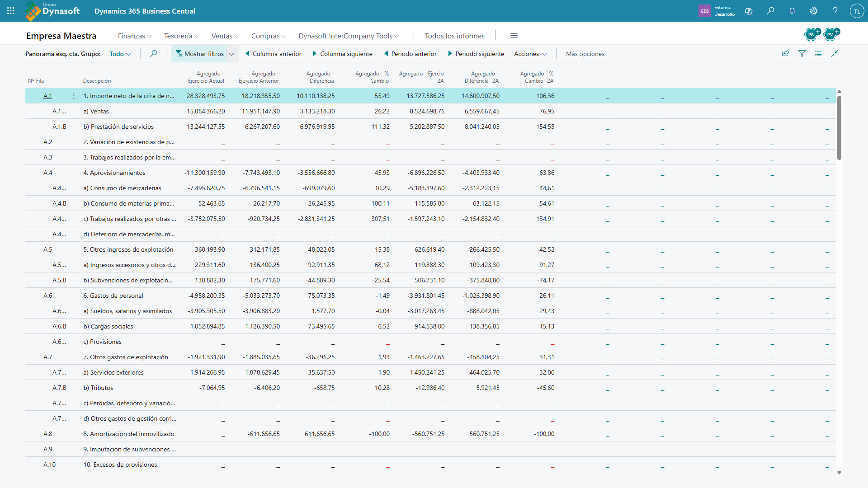Go to Columna anterior
Viewport: 868px width, 488px height.
274,54
